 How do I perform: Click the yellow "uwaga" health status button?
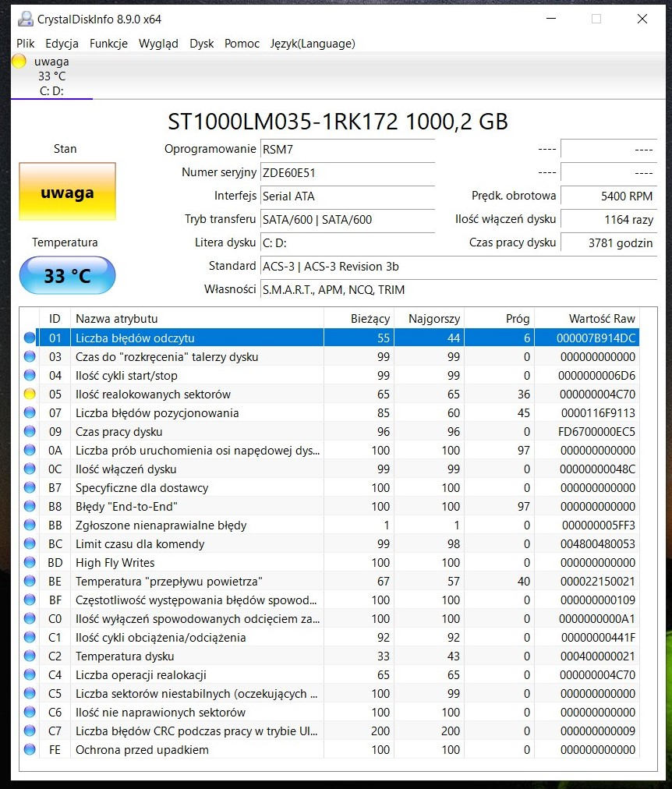[x=66, y=191]
